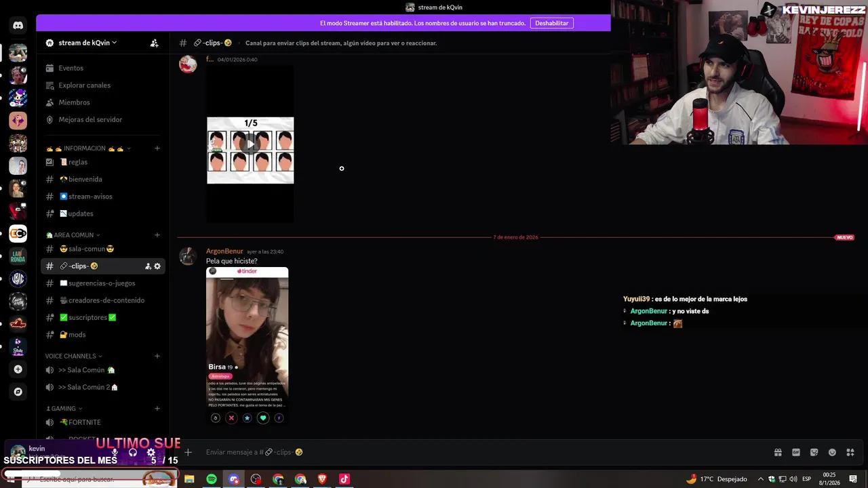Open Spotify from the taskbar
868x488 pixels.
[x=212, y=479]
